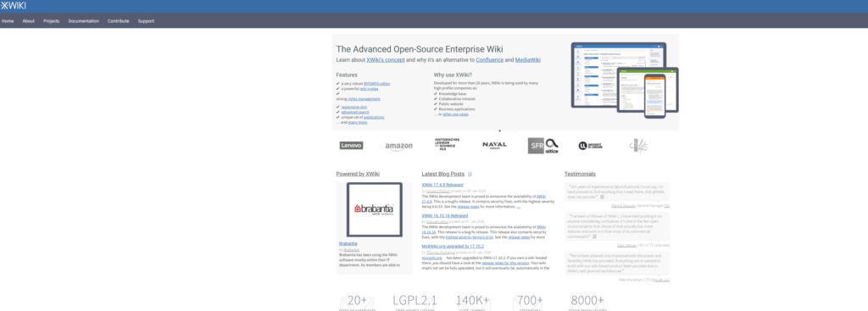Screen dimensions: 868x311
Task: Open the "XWiki 17.4.8 Released" blog post
Action: (x=442, y=185)
